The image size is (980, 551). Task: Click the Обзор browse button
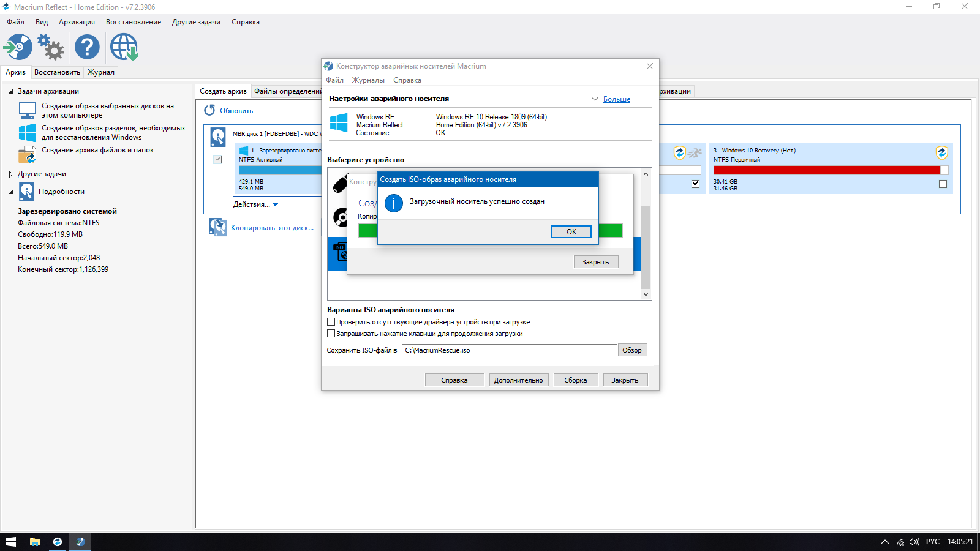[631, 350]
